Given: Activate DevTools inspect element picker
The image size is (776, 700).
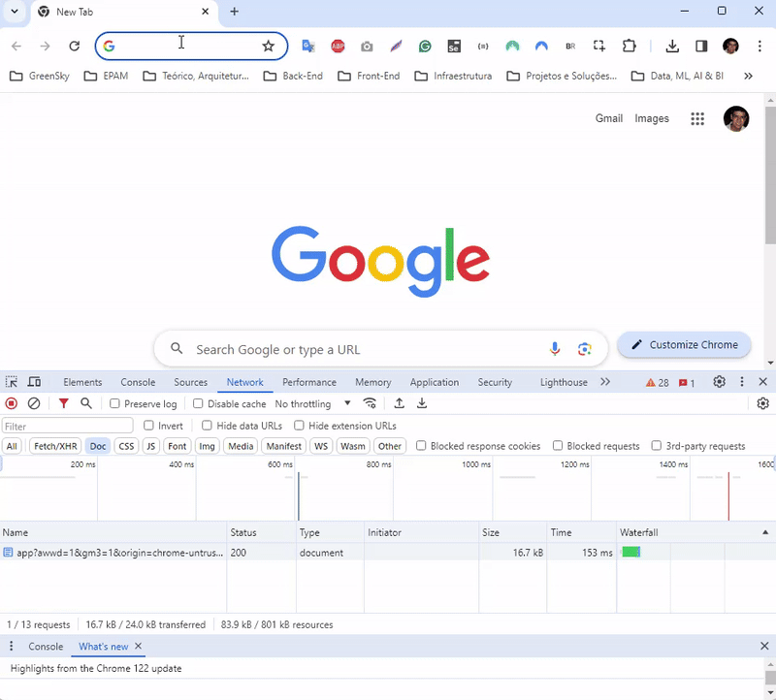Looking at the screenshot, I should pos(12,382).
